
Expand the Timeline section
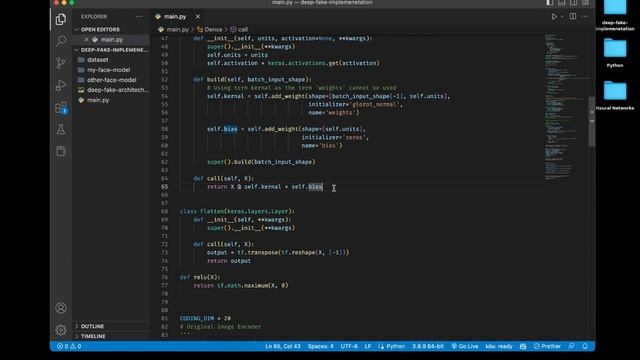coord(93,336)
